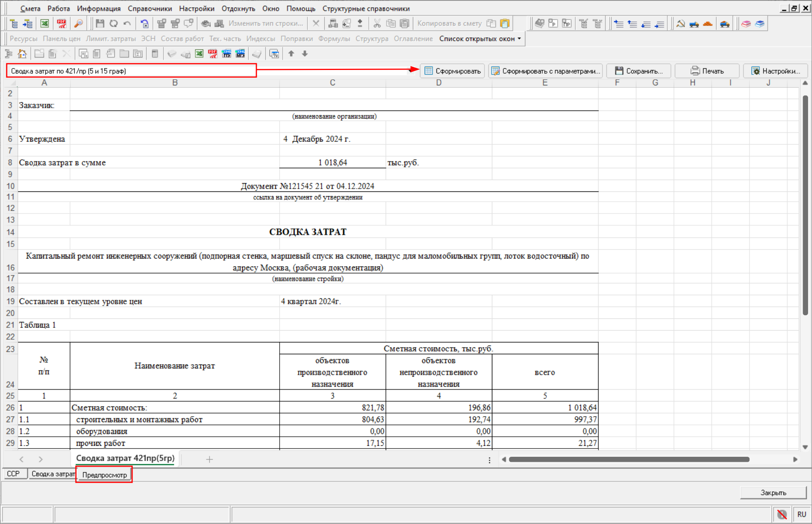The height and width of the screenshot is (524, 812).
Task: Click the magnifier search icon
Action: click(79, 24)
